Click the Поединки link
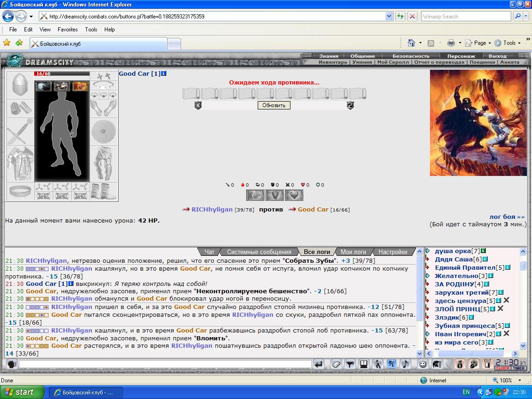This screenshot has height=399, width=532. 483,62
